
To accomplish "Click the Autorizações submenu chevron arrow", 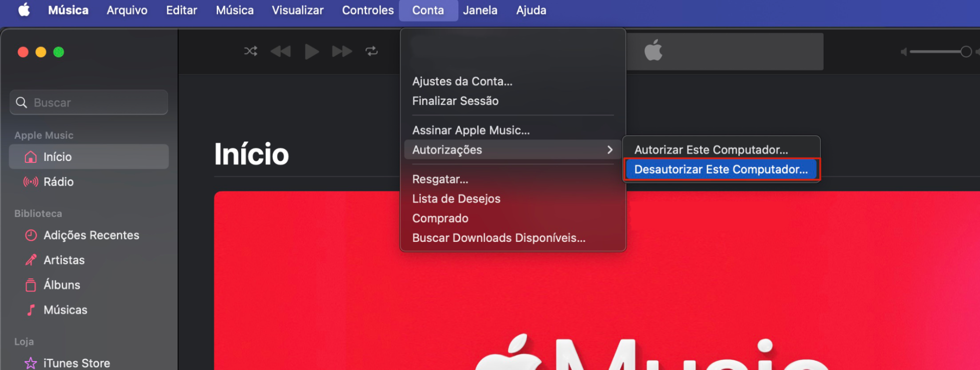I will coord(610,150).
